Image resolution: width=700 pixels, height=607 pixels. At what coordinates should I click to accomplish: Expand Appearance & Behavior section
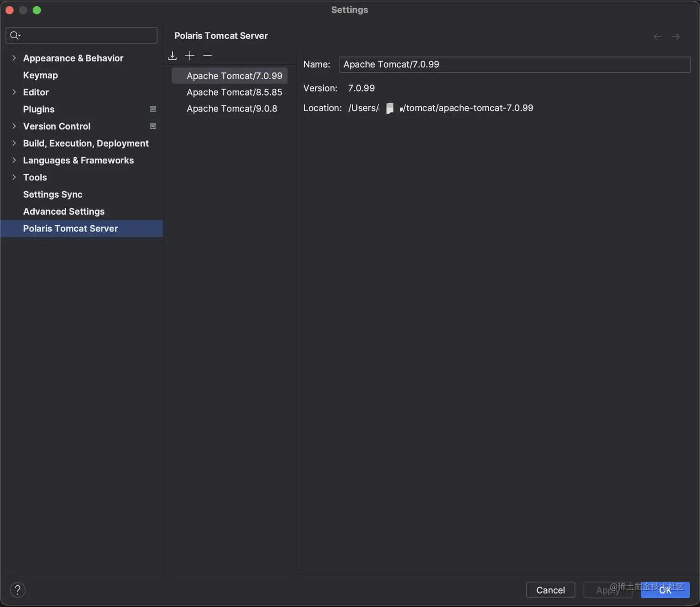pyautogui.click(x=14, y=58)
